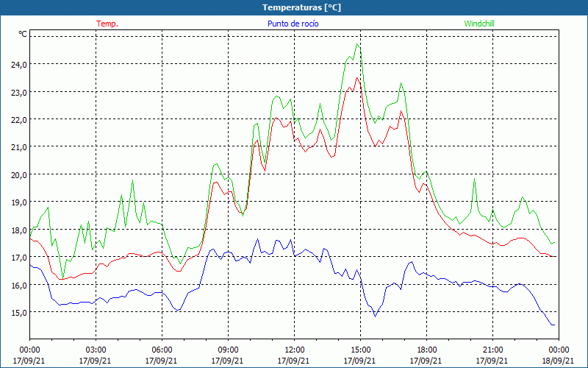
Task: Select the red 'Temp.' legend label
Action: coord(107,24)
